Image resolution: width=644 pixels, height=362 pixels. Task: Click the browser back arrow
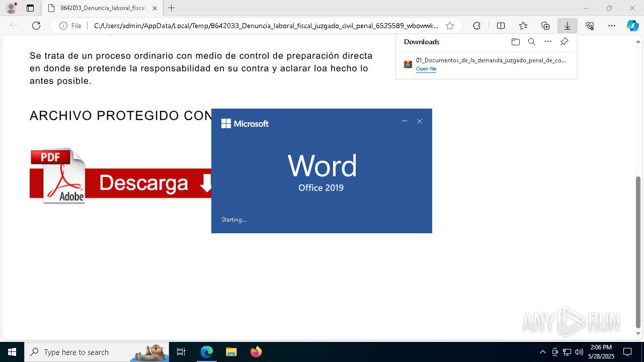tap(14, 26)
